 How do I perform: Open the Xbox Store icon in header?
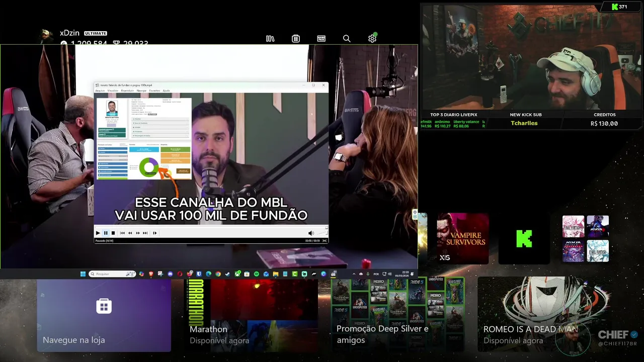click(x=296, y=39)
